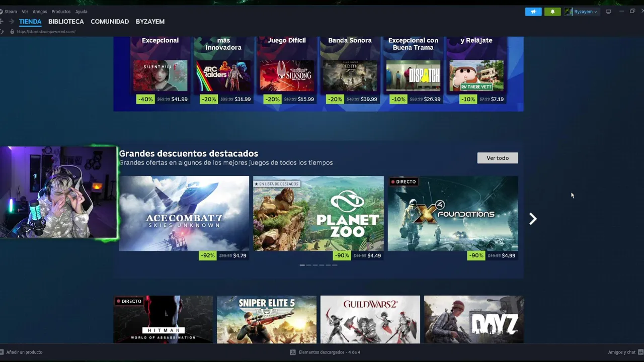The height and width of the screenshot is (362, 644).
Task: Open the Ayuda menu
Action: [x=81, y=12]
